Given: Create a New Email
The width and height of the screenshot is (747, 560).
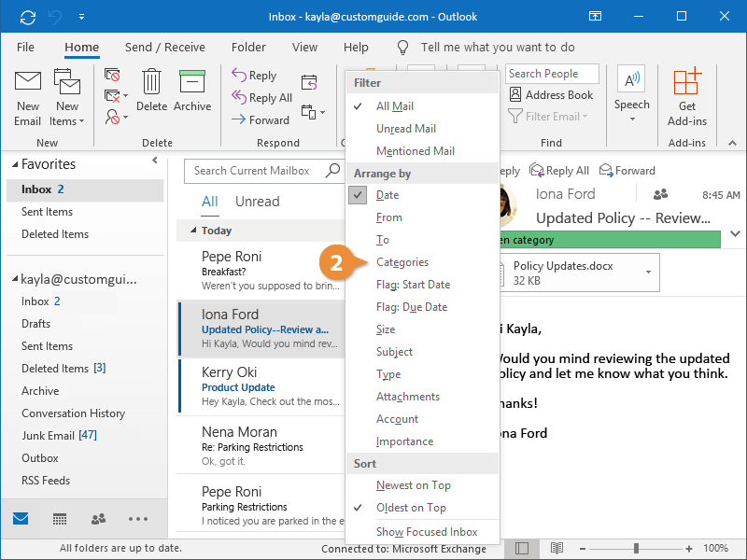Looking at the screenshot, I should point(28,99).
